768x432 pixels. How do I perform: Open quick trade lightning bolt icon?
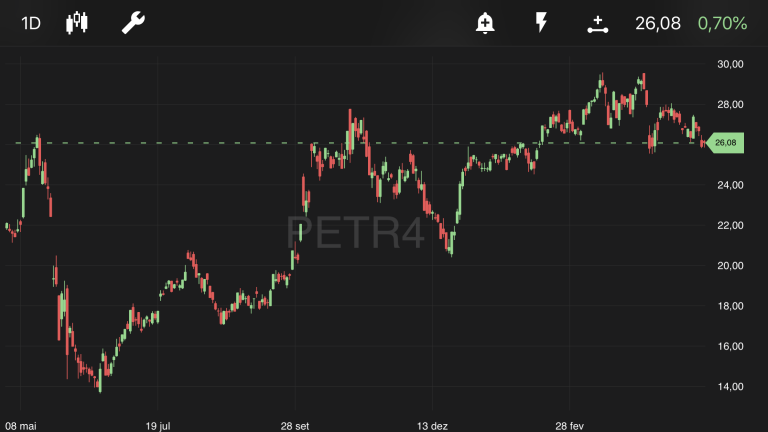click(541, 23)
